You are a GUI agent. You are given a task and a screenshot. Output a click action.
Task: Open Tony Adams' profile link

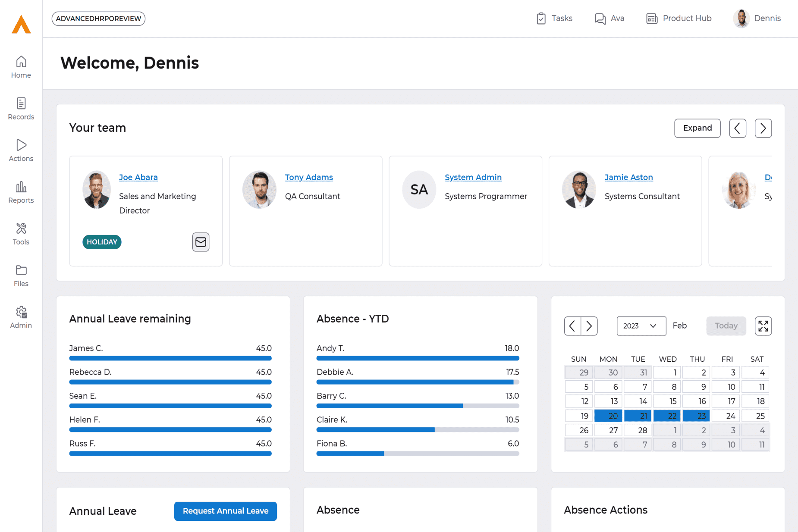309,177
